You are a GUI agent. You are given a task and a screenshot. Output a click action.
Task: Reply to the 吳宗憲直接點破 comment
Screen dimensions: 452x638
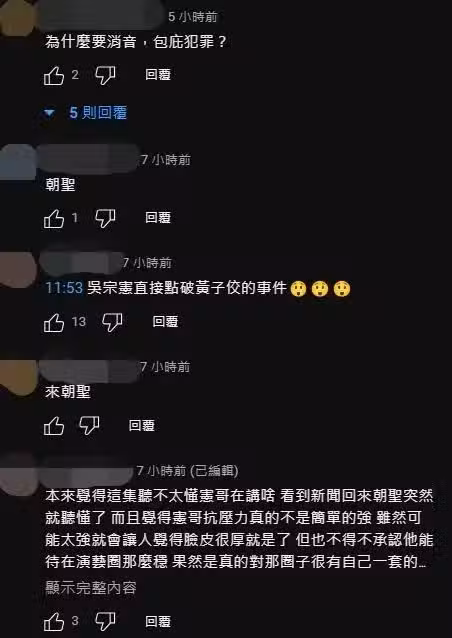tap(165, 321)
